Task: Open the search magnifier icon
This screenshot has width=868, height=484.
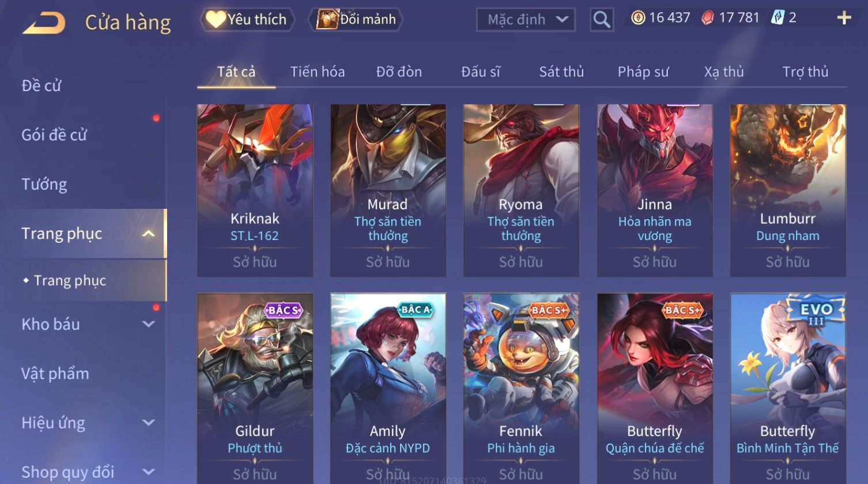Action: point(602,20)
